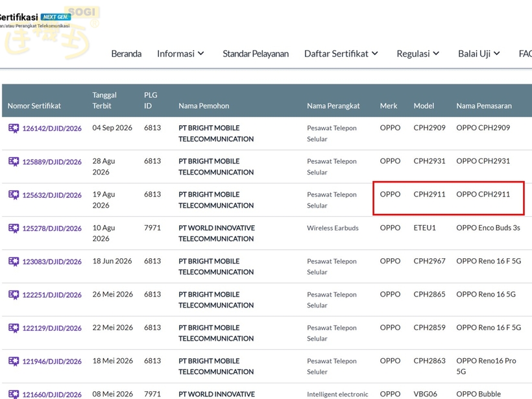This screenshot has height=399, width=532.
Task: Open certificate link 121946/DJID/2026
Action: click(52, 361)
